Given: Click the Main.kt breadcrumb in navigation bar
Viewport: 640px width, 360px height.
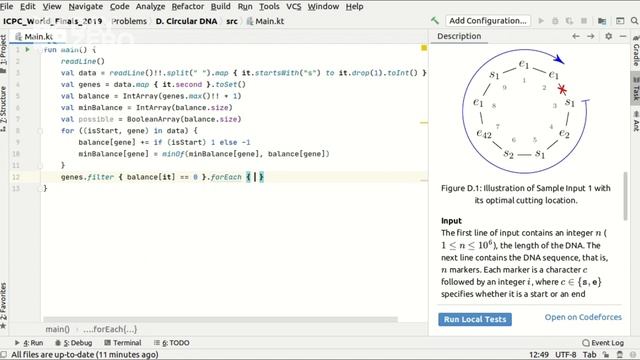Looking at the screenshot, I should pos(265,21).
